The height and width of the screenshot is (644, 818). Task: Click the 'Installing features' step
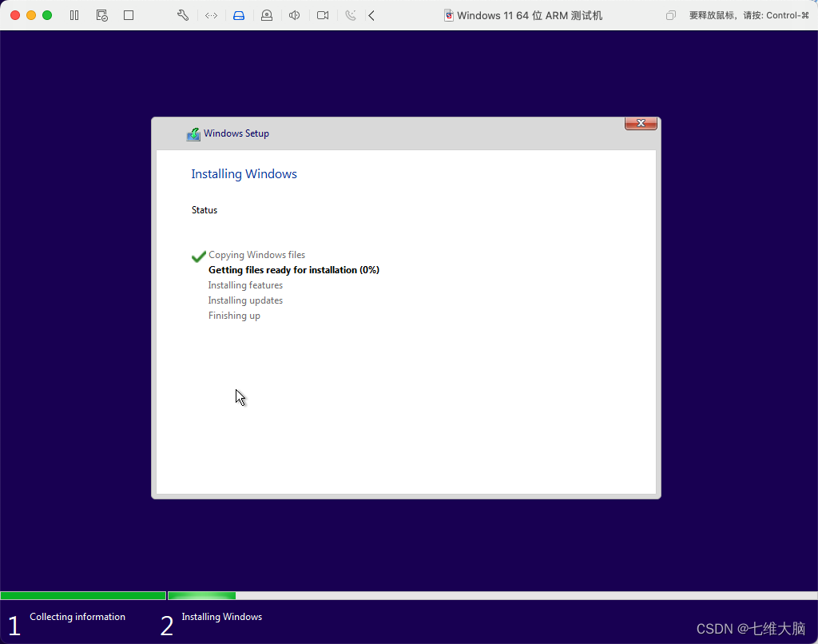tap(245, 285)
